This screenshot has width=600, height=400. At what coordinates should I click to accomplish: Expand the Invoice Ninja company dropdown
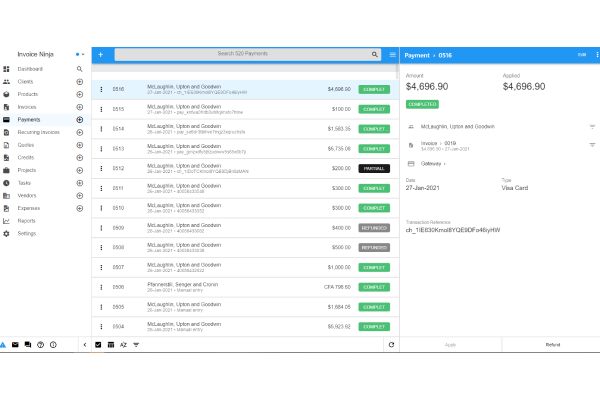click(x=85, y=54)
